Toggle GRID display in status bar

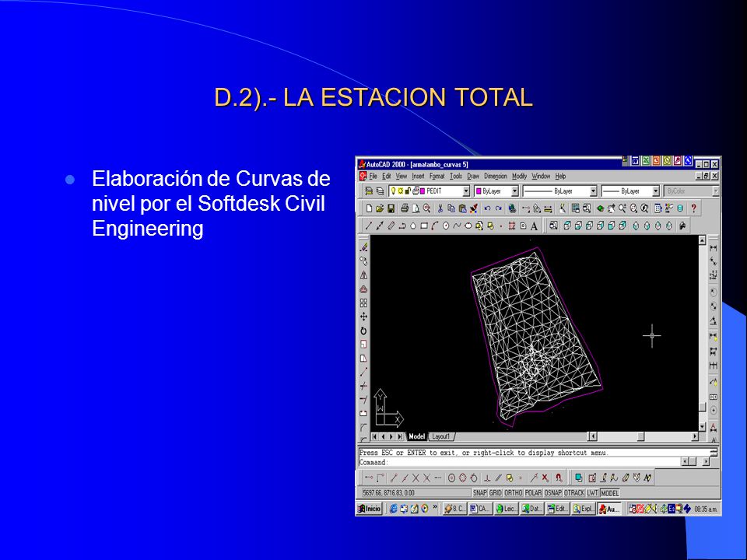[x=496, y=493]
